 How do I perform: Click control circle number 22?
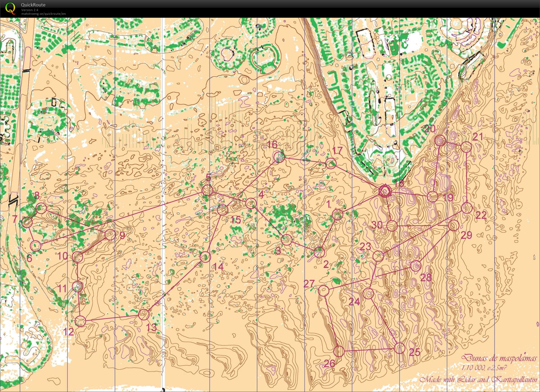[467, 208]
